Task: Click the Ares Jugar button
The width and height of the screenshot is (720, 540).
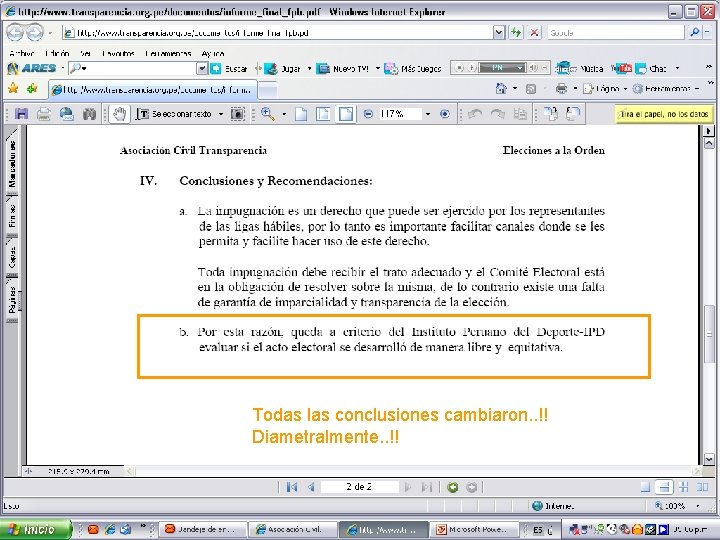Action: click(x=282, y=68)
